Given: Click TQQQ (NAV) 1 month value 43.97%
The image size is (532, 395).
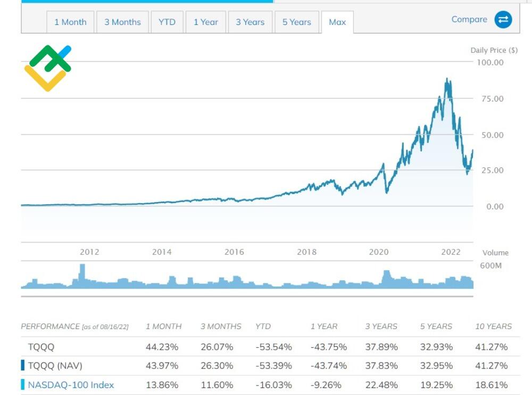Looking at the screenshot, I should [x=162, y=366].
